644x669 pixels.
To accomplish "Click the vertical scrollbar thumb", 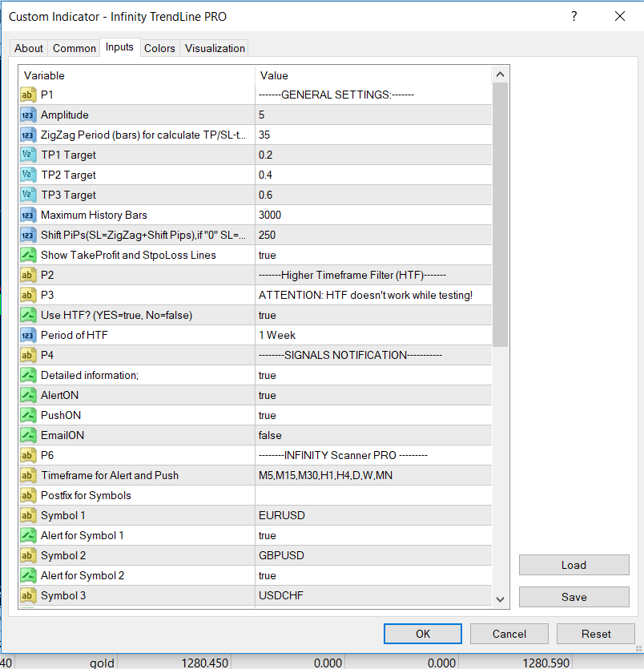I will point(501,215).
